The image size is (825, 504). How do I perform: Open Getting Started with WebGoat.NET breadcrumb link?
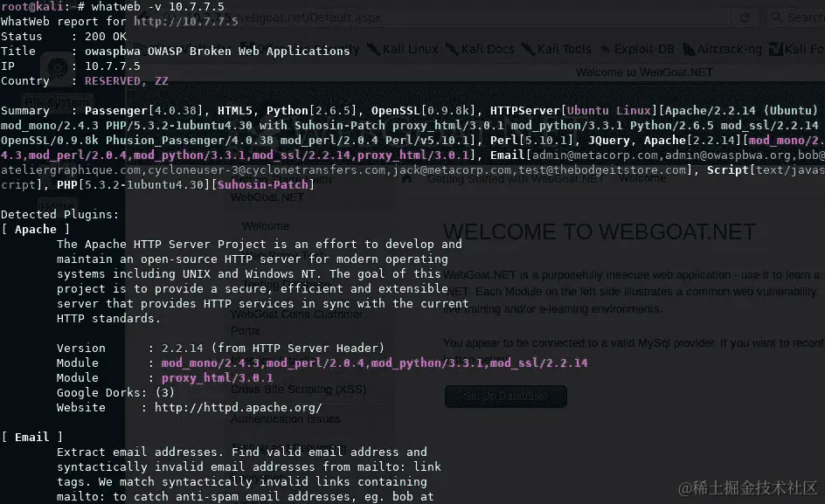coord(516,179)
